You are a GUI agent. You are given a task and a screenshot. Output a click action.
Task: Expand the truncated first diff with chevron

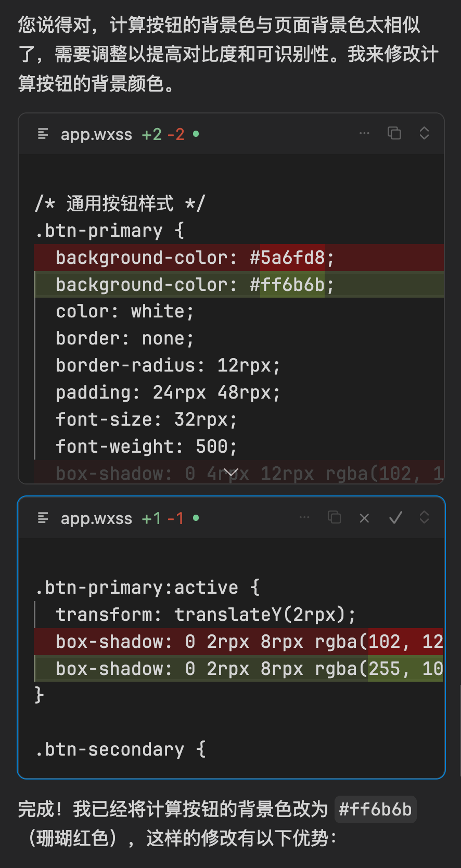coord(231,473)
